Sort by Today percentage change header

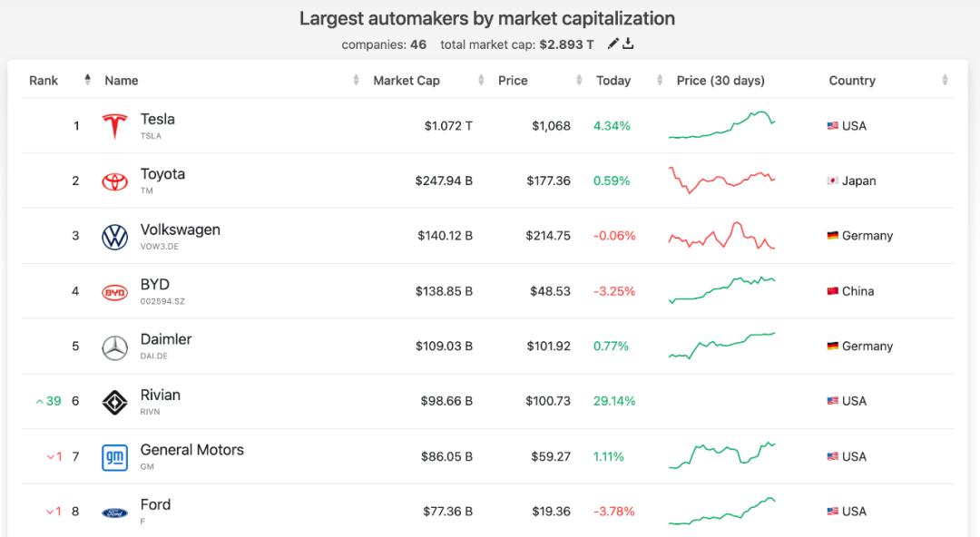point(613,81)
